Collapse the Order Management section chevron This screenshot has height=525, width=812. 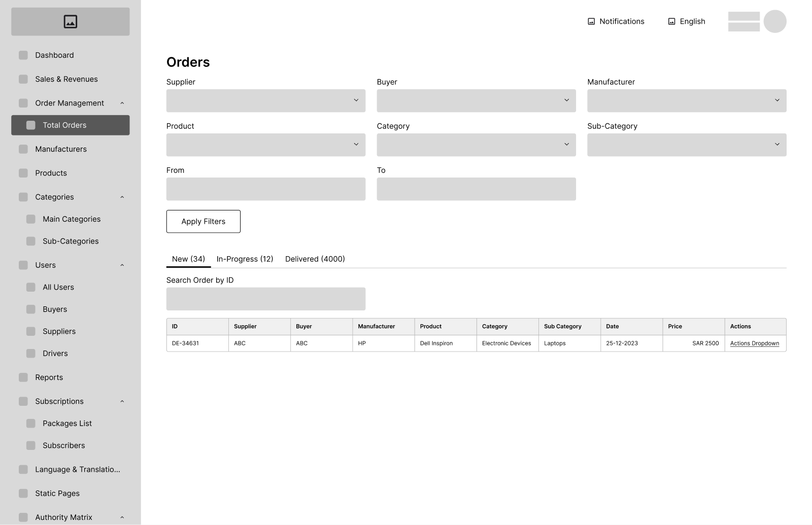coord(122,103)
